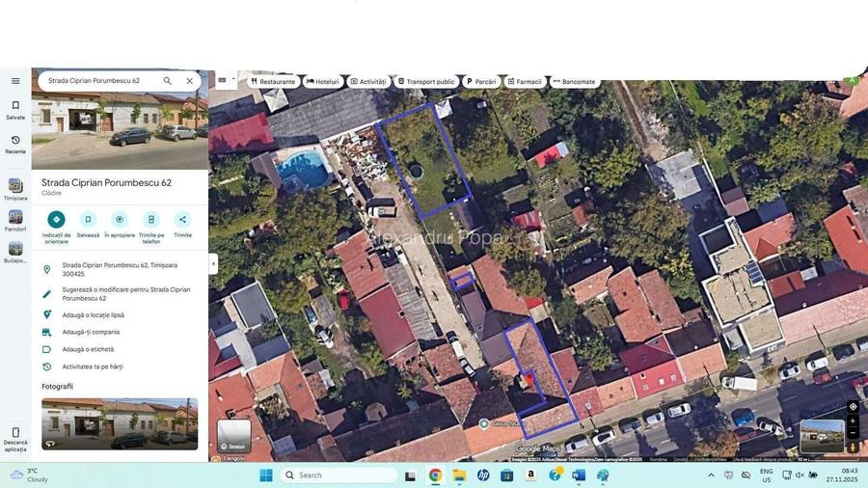Toggle the Straturi map layers tile
868x488 pixels.
click(x=234, y=436)
